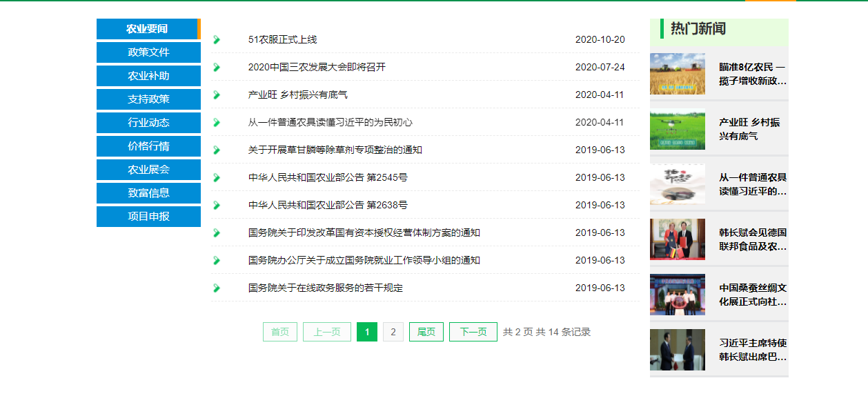Open 中华人民共和国农业部公告 第2545号 article
Image resolution: width=868 pixels, height=396 pixels.
(x=328, y=178)
